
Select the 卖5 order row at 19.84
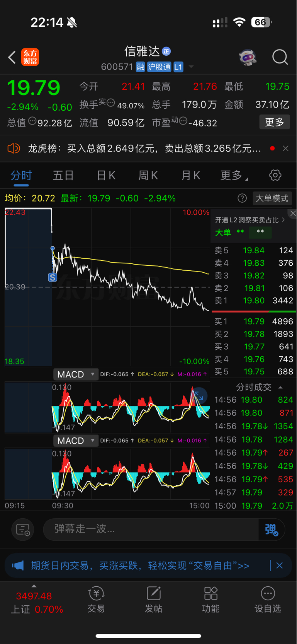(254, 250)
